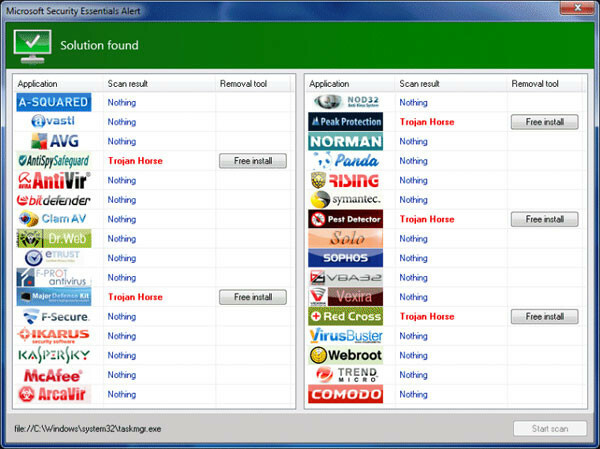Screen dimensions: 600x449
Task: Select the RISING logo
Action: click(x=345, y=180)
